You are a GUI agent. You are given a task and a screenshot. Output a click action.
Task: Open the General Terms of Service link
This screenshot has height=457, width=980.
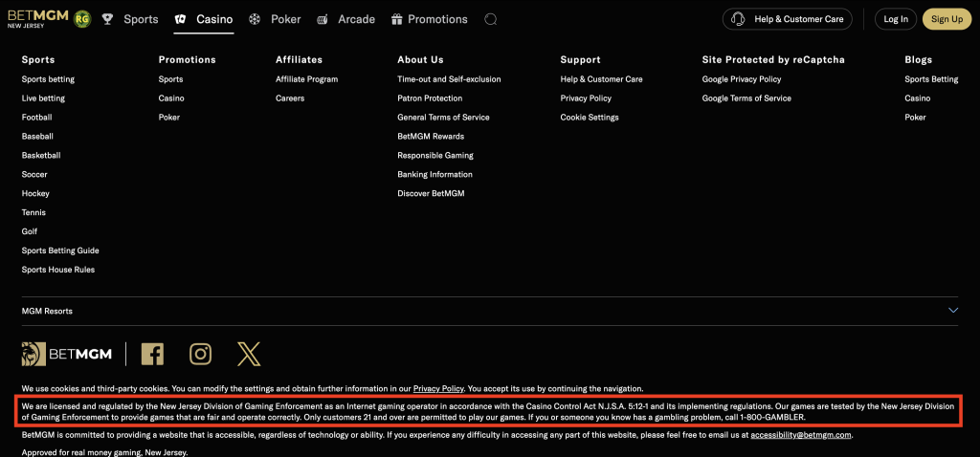[444, 118]
